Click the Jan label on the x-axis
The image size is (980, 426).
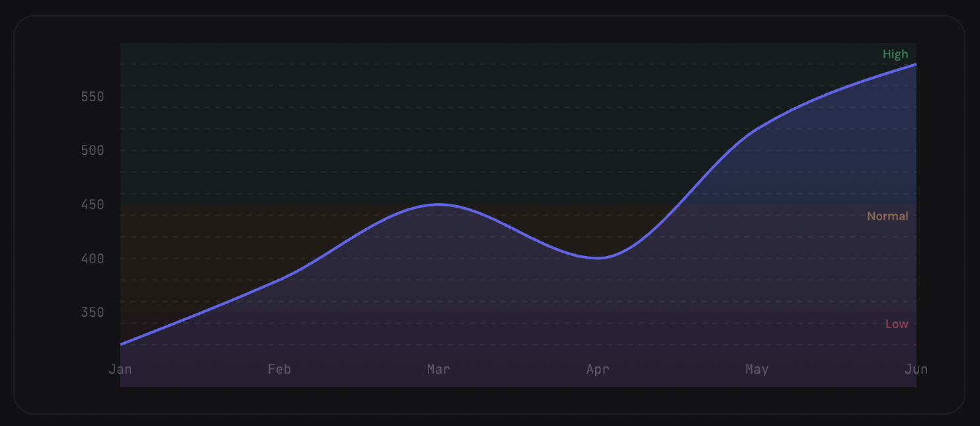tap(120, 369)
